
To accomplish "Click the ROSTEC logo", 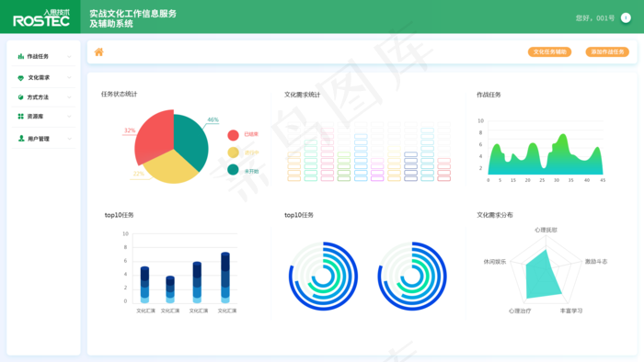I will pos(41,18).
